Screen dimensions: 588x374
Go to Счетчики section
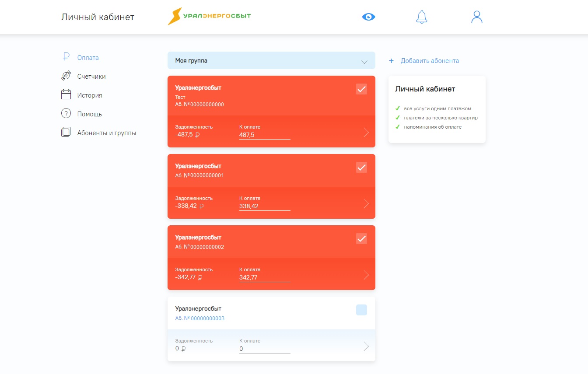coord(91,77)
